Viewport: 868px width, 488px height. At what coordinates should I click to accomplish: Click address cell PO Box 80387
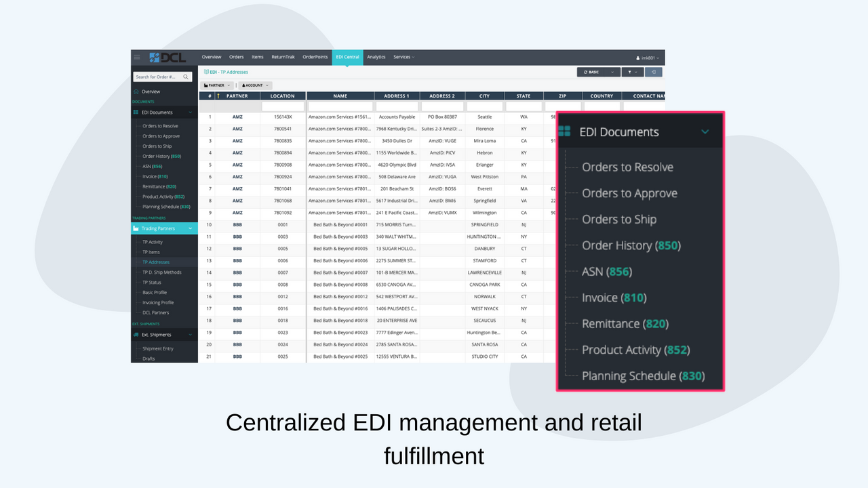point(442,117)
